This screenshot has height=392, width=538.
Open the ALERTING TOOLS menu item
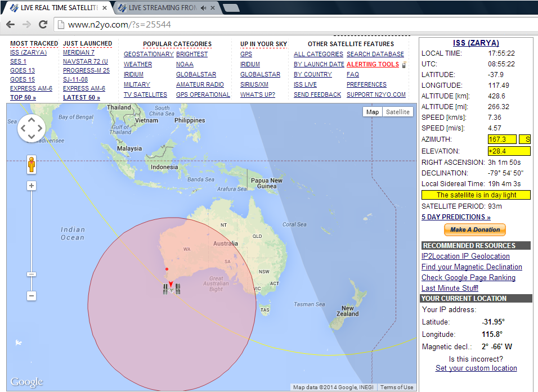(373, 64)
